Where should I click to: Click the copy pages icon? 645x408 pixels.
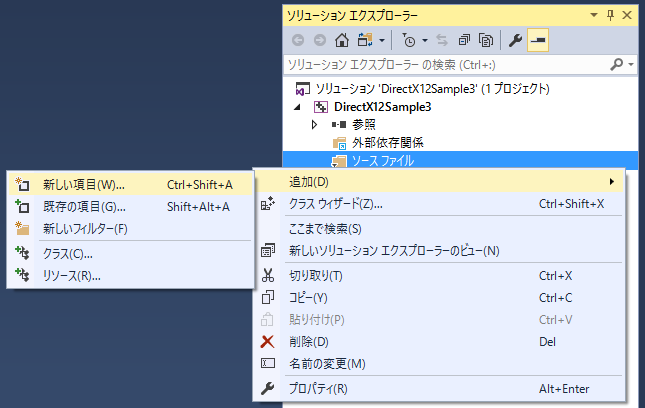[268, 297]
